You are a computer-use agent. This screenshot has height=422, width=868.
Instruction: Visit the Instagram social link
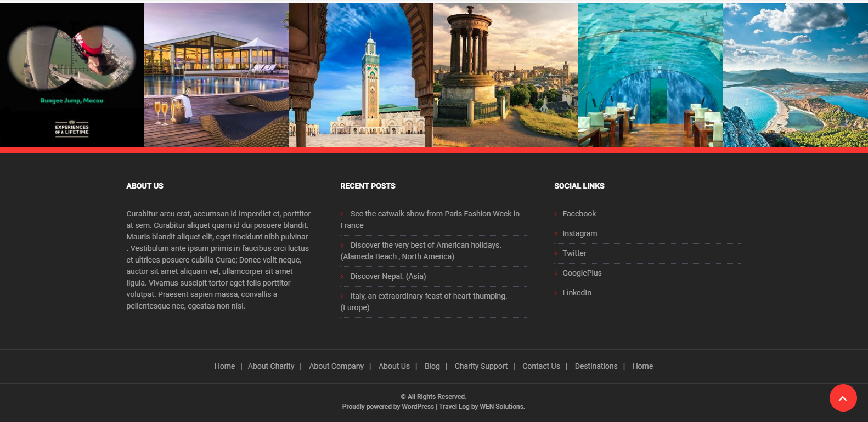pos(579,233)
